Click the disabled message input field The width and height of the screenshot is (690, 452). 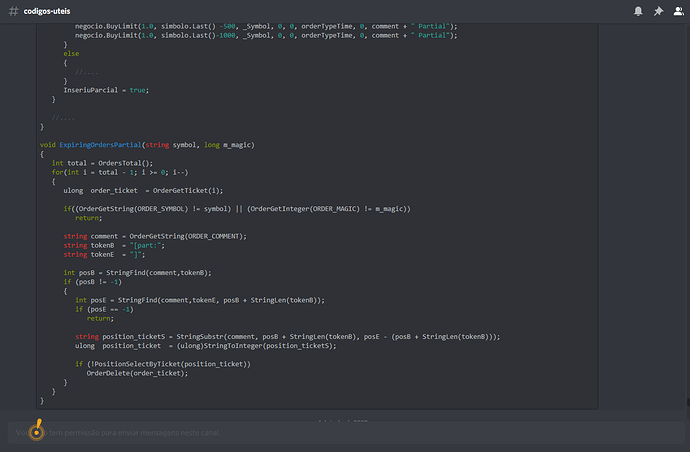pyautogui.click(x=345, y=432)
